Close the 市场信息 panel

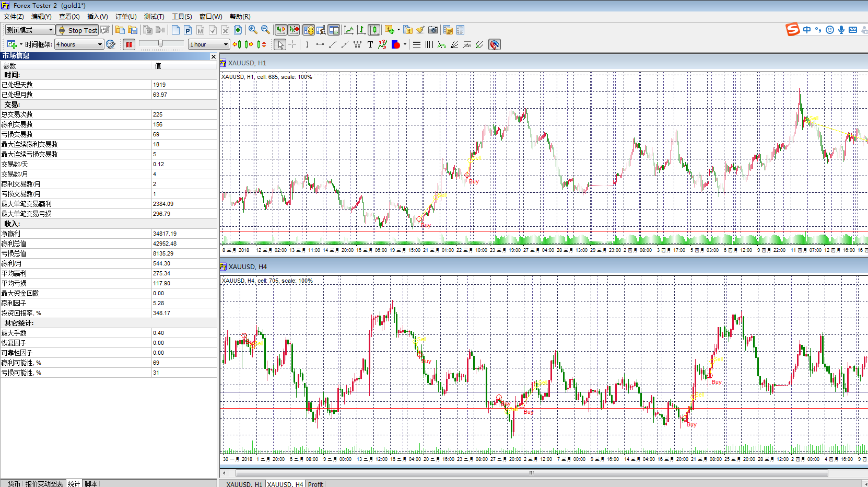point(213,56)
